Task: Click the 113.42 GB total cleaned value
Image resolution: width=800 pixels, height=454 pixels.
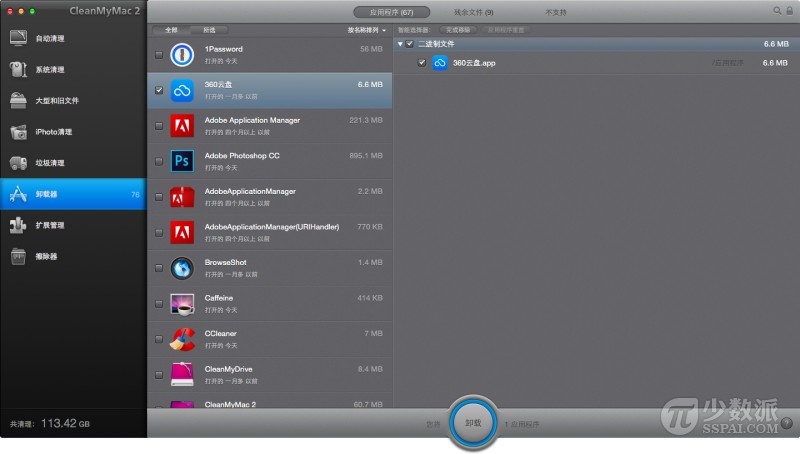Action: click(x=65, y=423)
